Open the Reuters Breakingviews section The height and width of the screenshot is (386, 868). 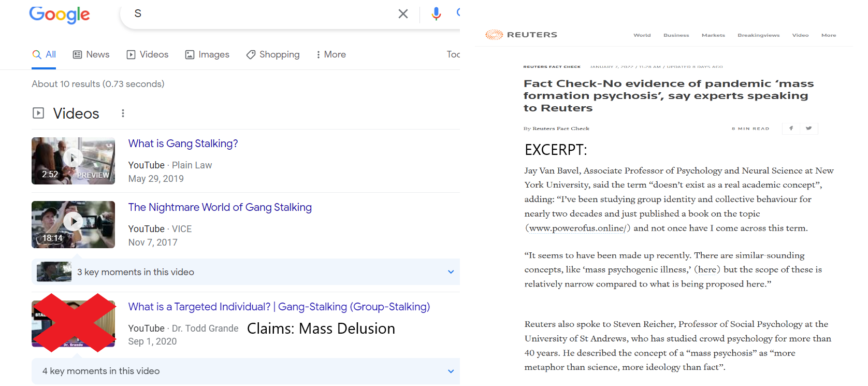pyautogui.click(x=758, y=35)
